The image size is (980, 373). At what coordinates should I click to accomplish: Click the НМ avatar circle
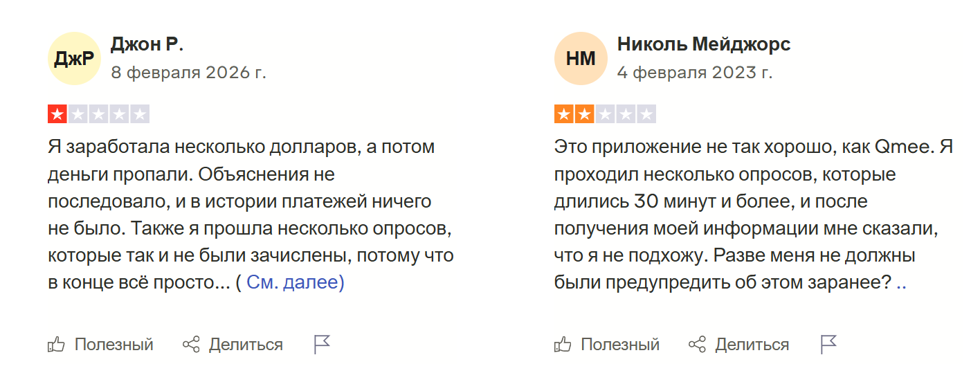point(581,59)
